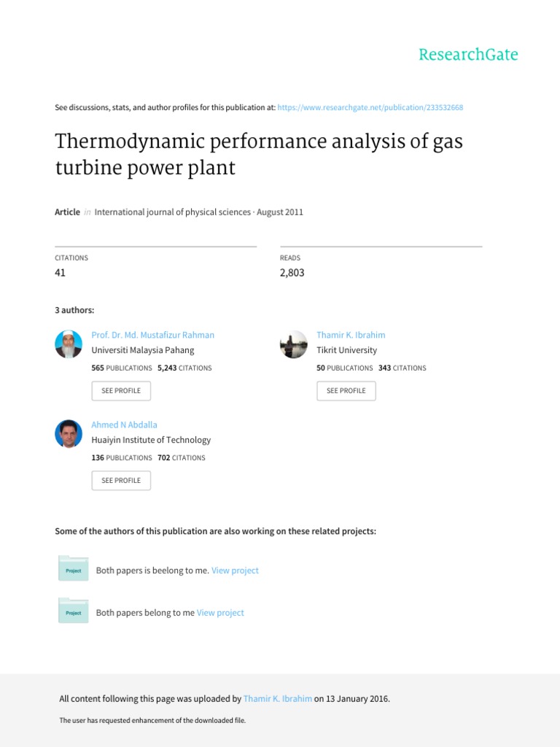The height and width of the screenshot is (747, 560).
Task: Click the citations count 41
Action: (x=61, y=273)
